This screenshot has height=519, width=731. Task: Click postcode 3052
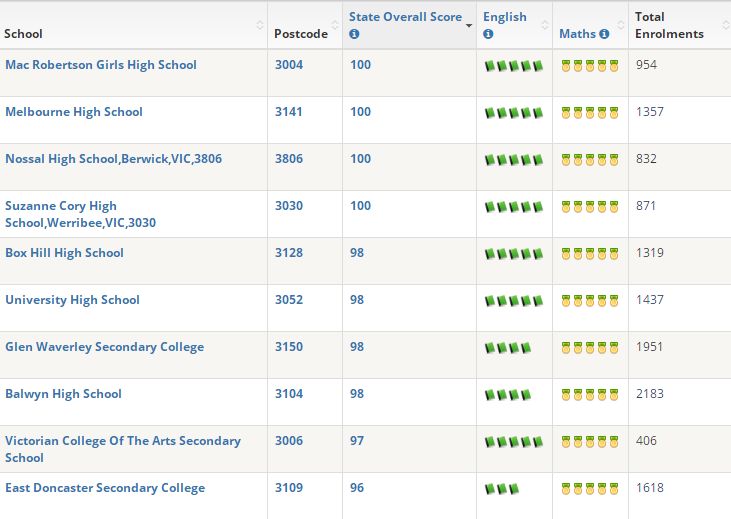[289, 300]
